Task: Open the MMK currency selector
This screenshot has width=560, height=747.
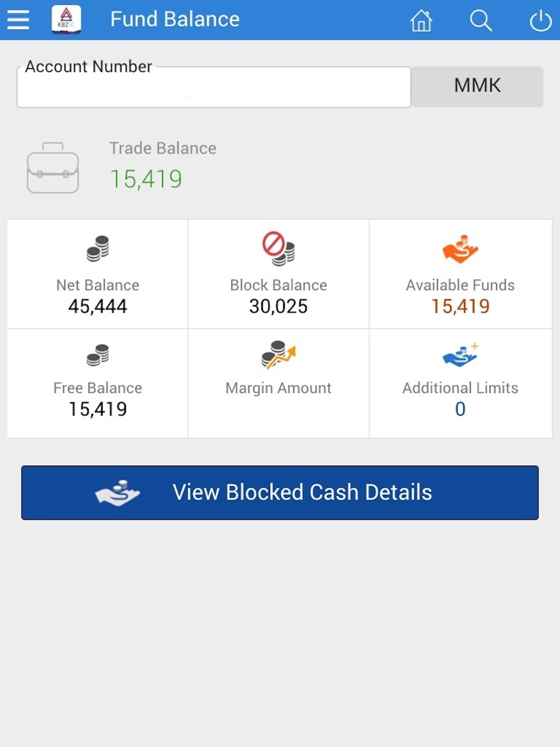Action: pos(477,86)
